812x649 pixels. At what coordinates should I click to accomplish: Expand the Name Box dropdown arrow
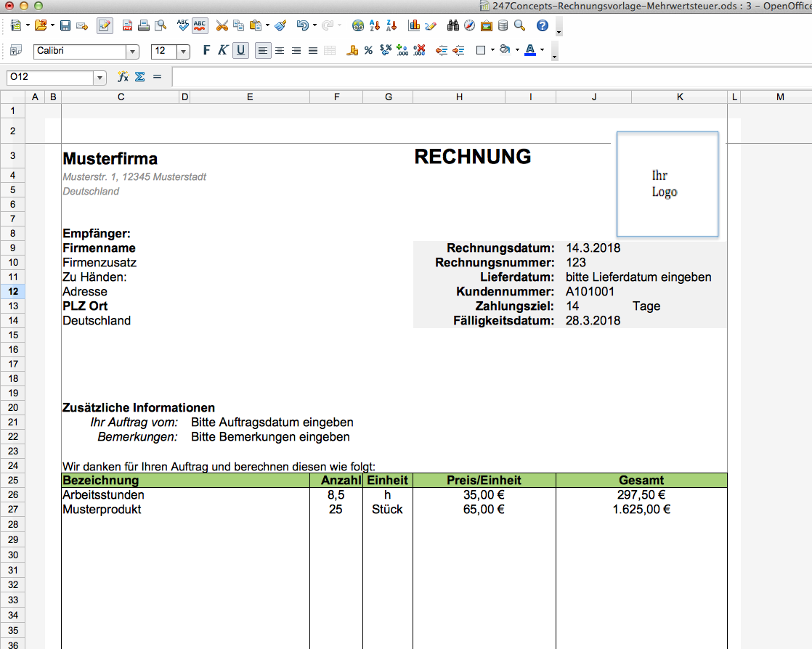(100, 77)
